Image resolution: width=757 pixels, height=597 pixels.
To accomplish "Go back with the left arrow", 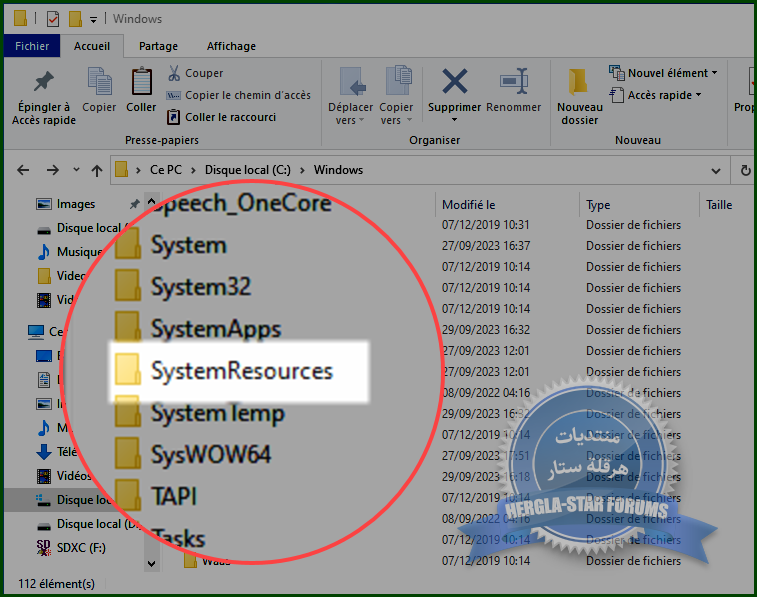I will click(x=23, y=170).
